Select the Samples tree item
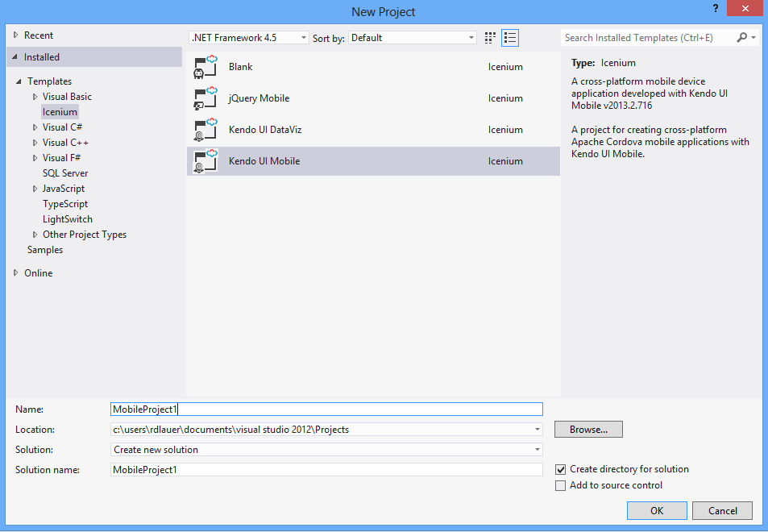 tap(45, 250)
